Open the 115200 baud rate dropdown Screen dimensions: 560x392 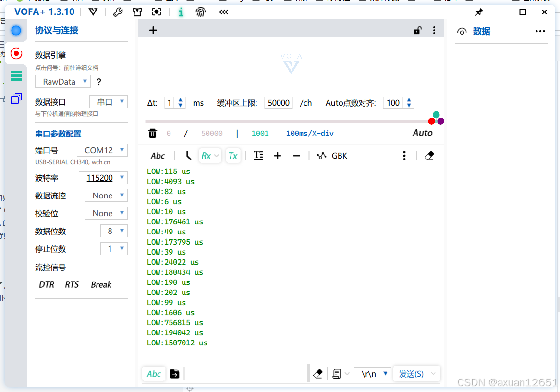103,178
